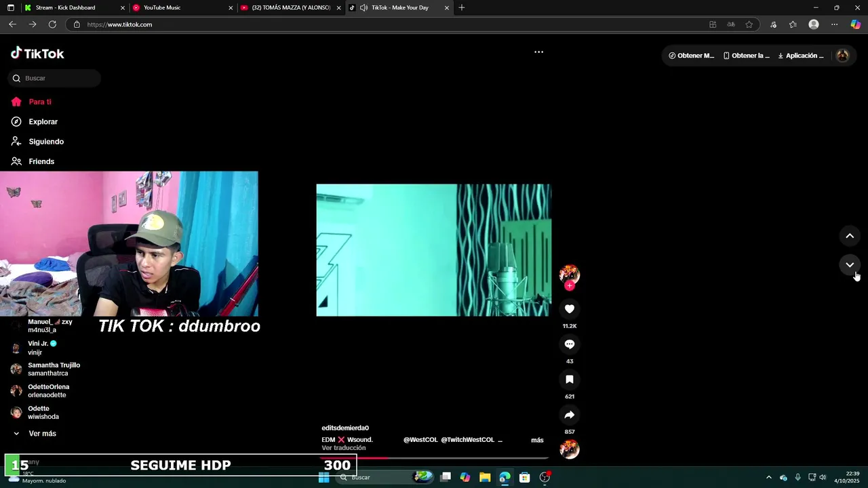Viewport: 868px width, 488px height.
Task: Open File Explorer from the taskbar
Action: coord(485,478)
